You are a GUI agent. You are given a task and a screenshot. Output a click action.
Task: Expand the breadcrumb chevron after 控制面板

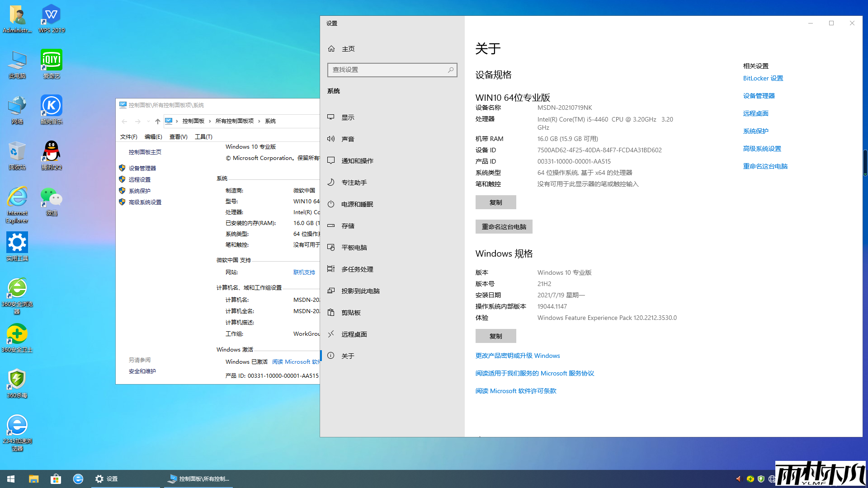click(x=209, y=121)
